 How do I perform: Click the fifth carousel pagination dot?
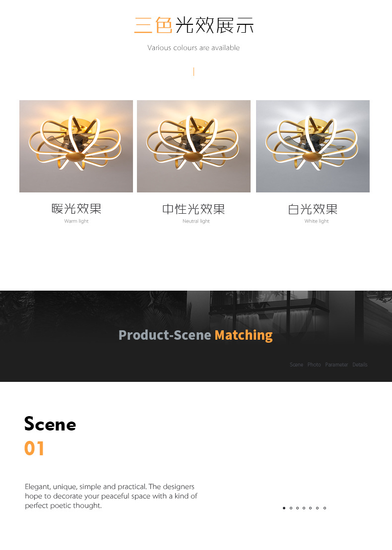coord(310,508)
